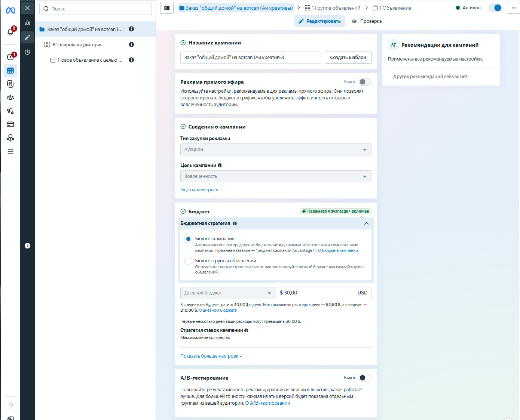Click info icon for Новое объявление row
The height and width of the screenshot is (420, 520).
point(131,60)
